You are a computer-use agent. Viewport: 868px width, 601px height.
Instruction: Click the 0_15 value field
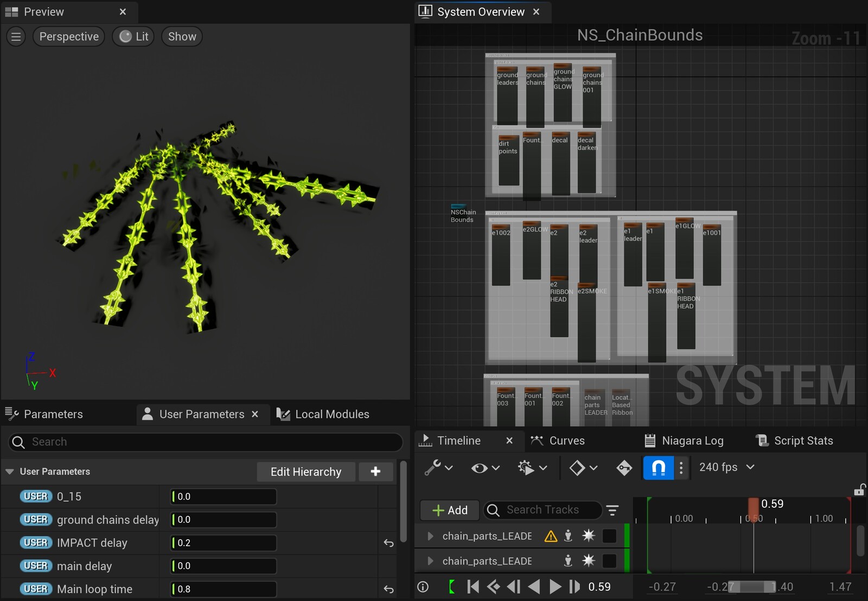224,497
